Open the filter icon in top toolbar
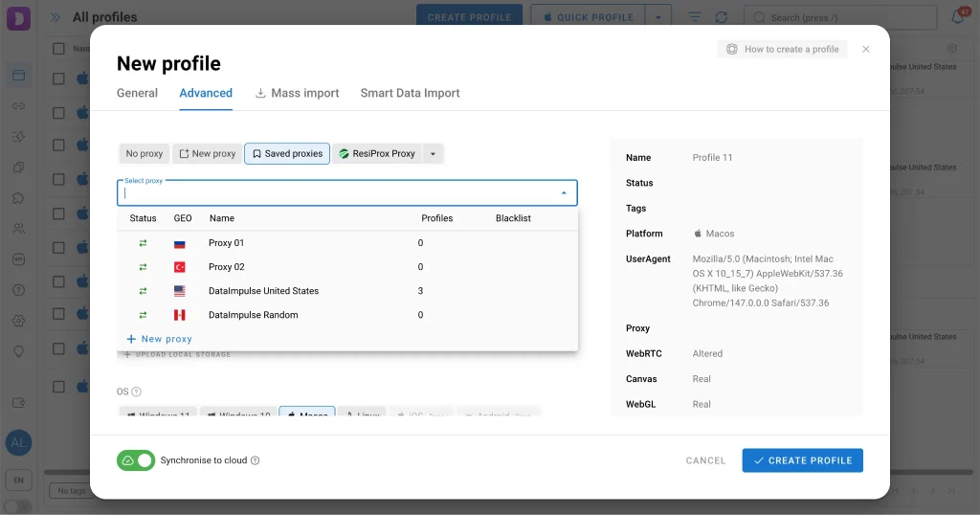 click(x=695, y=17)
